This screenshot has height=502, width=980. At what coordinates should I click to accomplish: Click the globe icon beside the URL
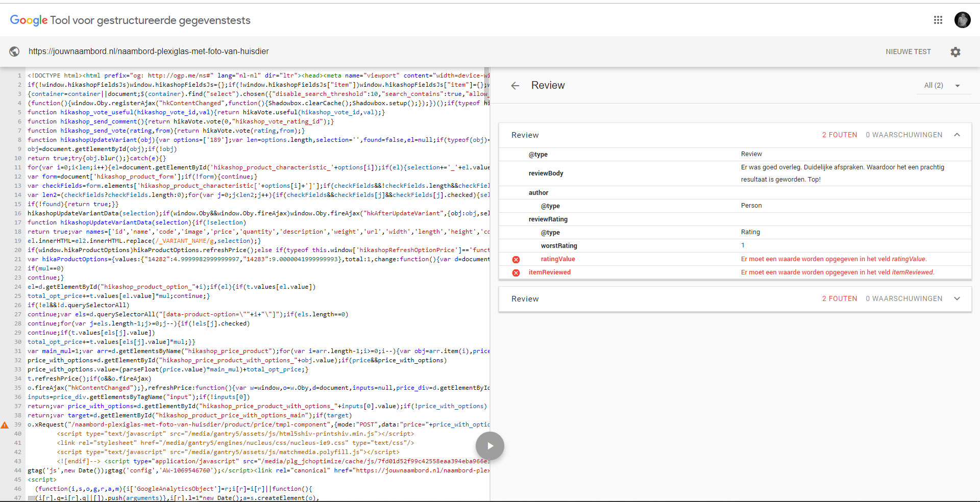pos(14,52)
